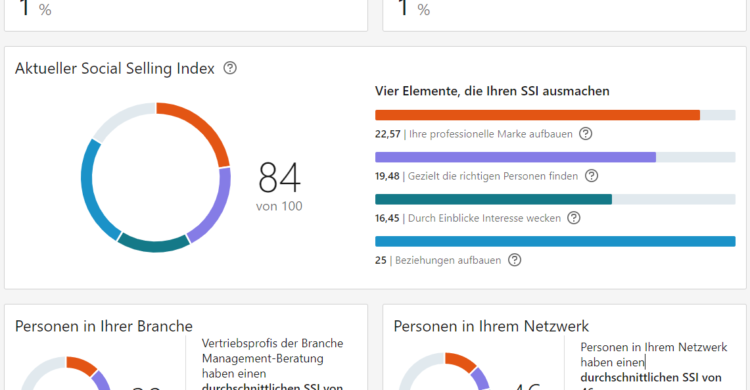Image resolution: width=750 pixels, height=390 pixels.
Task: Click the SSI donut chart in main card
Action: pos(156,177)
